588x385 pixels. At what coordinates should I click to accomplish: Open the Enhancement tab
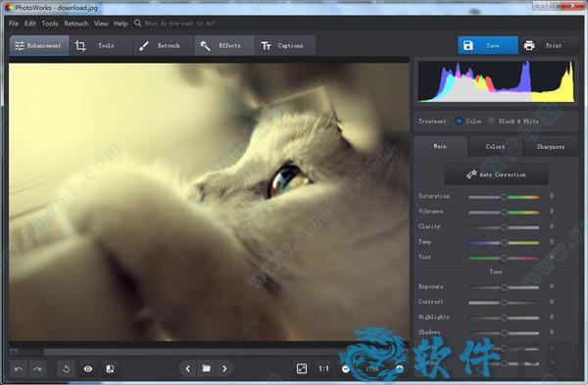[x=39, y=46]
